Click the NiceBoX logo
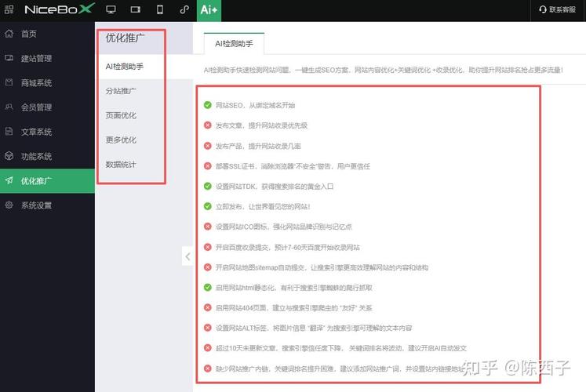The height and width of the screenshot is (392, 586). coord(60,9)
